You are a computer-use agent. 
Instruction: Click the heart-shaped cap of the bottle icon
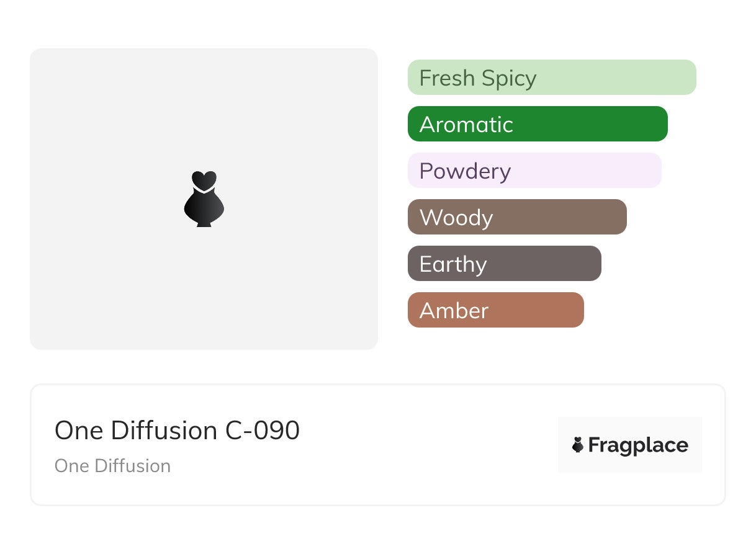204,180
